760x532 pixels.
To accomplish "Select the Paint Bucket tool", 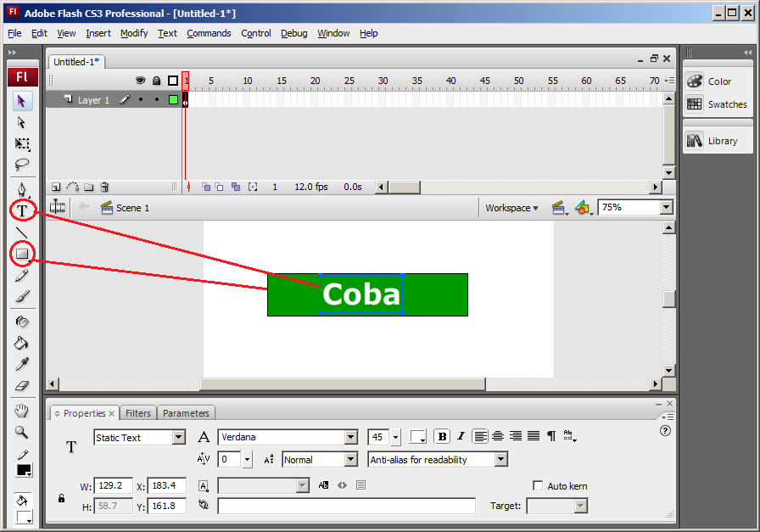I will coord(22,343).
